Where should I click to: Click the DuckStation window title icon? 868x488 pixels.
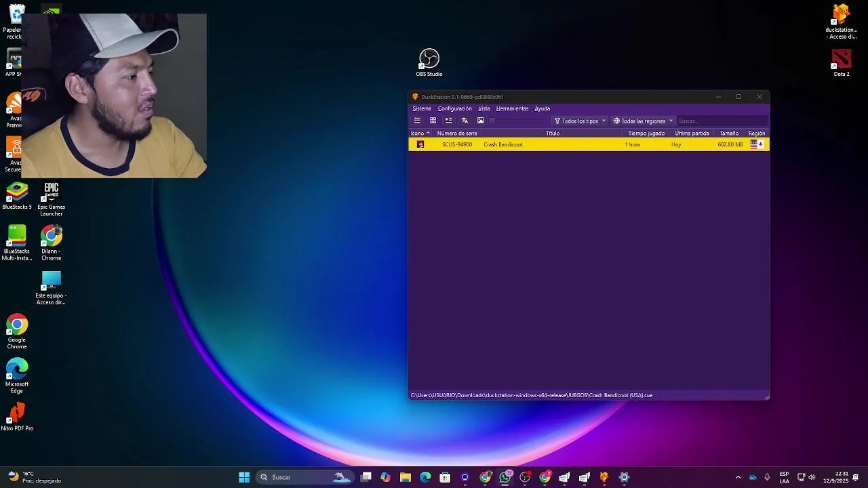point(415,97)
